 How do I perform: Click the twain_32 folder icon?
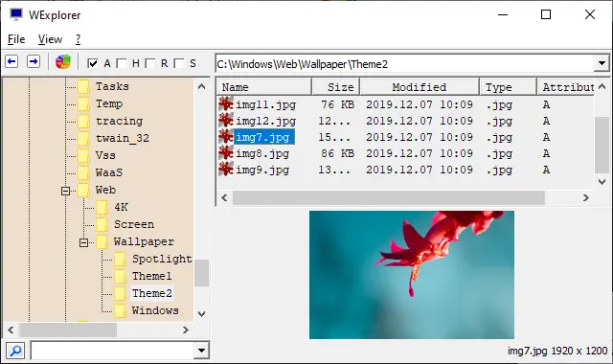click(x=83, y=138)
